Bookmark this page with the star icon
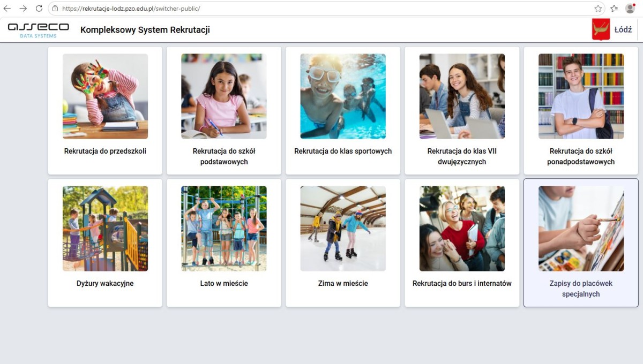This screenshot has height=364, width=643. (598, 9)
